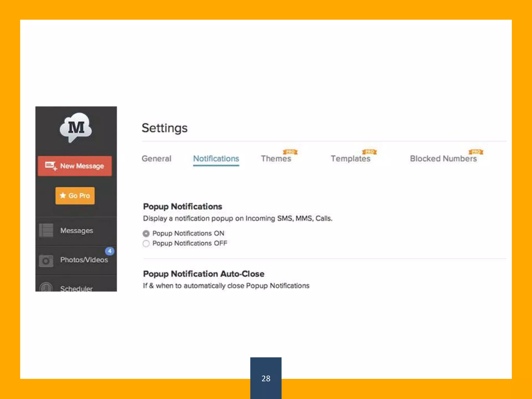Click the Scheduler clock icon
This screenshot has height=399, width=532.
pos(46,287)
